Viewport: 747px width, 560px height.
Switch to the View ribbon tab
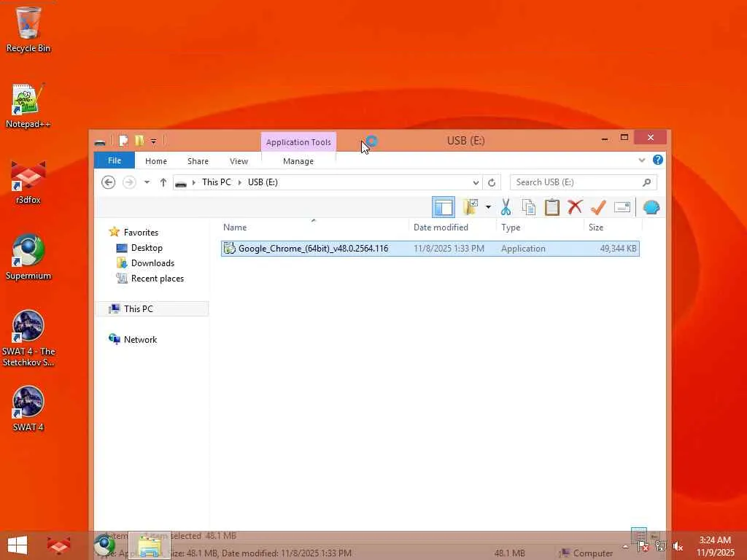pyautogui.click(x=239, y=161)
